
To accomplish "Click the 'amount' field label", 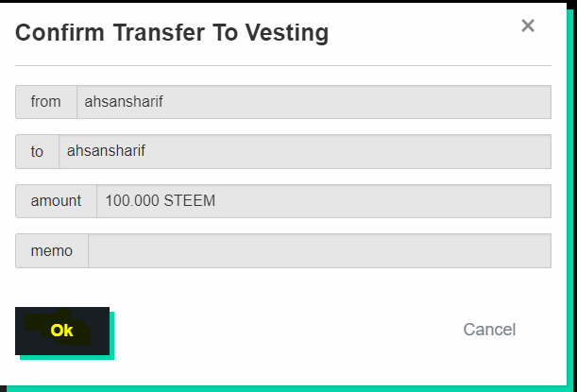I will pos(57,201).
